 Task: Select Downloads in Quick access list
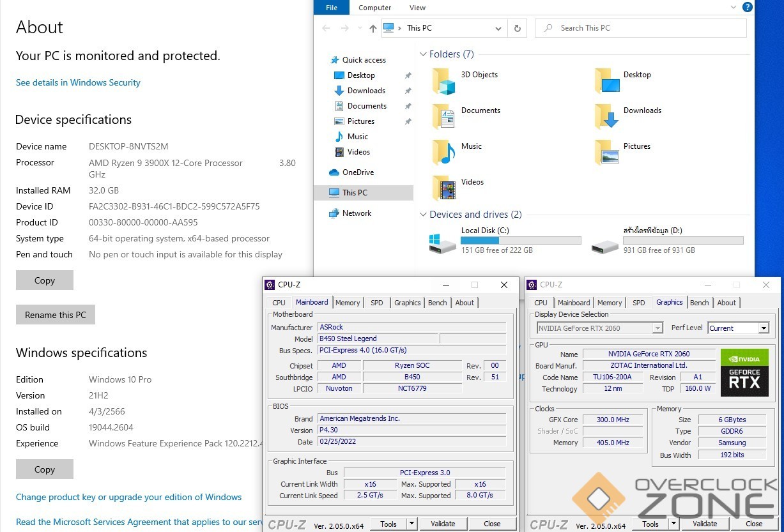[366, 91]
